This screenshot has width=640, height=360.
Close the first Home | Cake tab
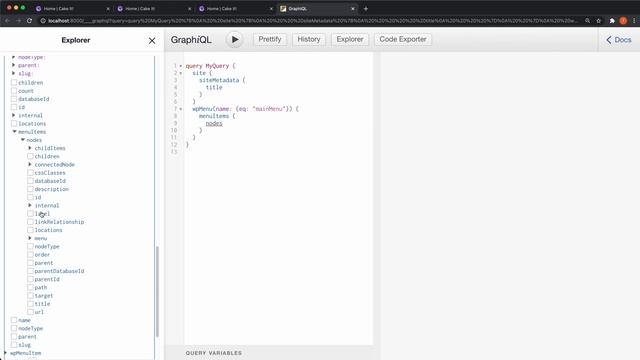point(108,9)
